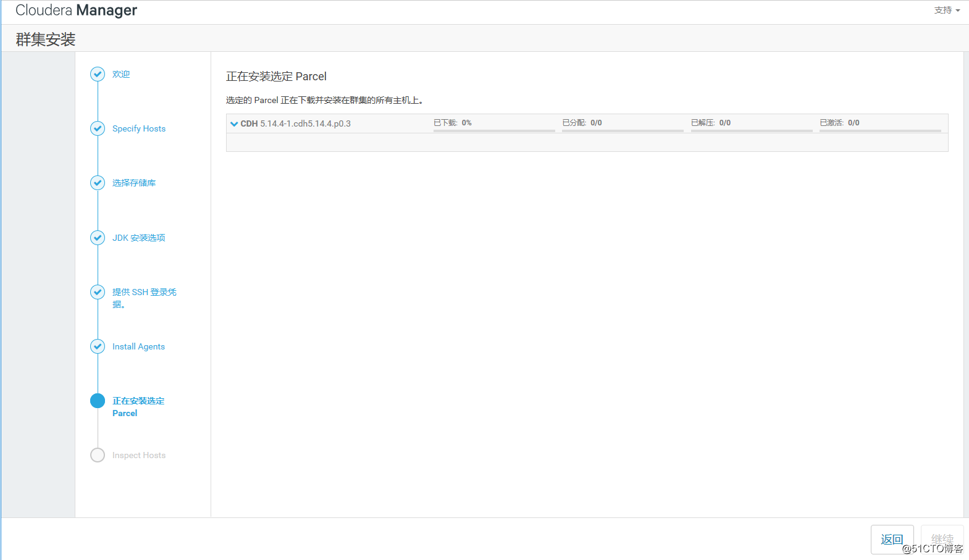Go to Install Agents step
This screenshot has height=560, width=969.
138,346
